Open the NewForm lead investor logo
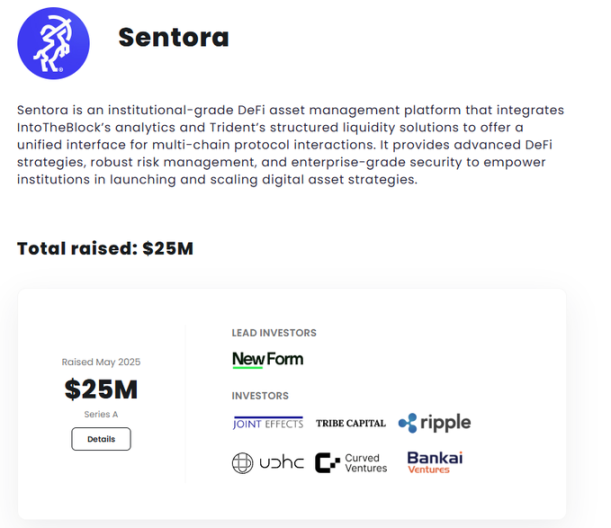This screenshot has height=528, width=611. click(x=268, y=360)
